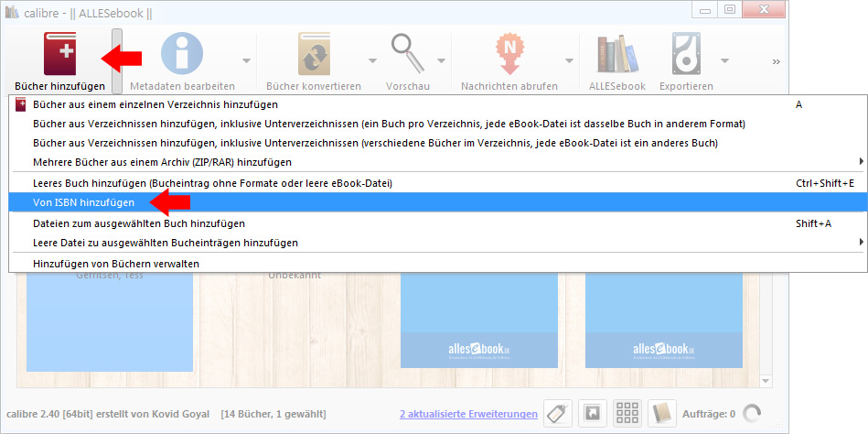
Task: Click the Metadaten bearbeiten info icon
Action: pyautogui.click(x=182, y=54)
